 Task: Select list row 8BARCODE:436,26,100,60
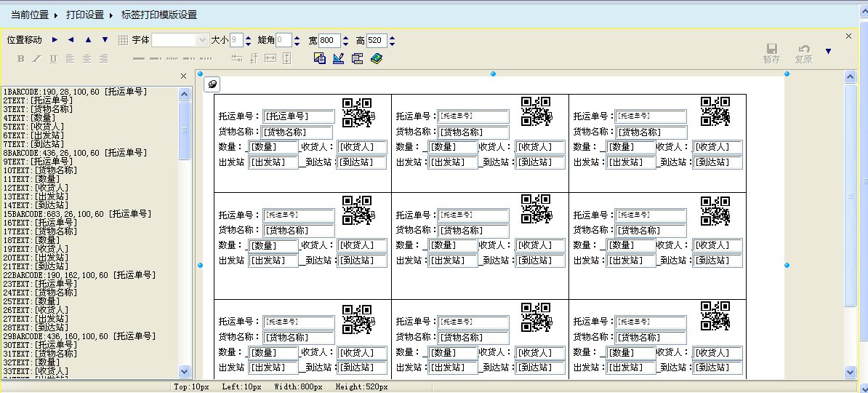coord(76,152)
